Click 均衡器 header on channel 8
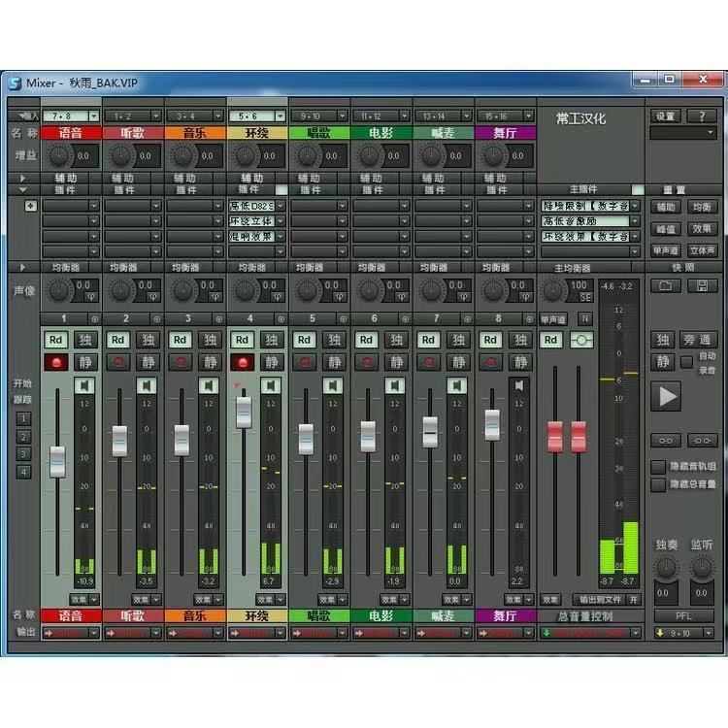This screenshot has width=728, height=728. point(496,268)
